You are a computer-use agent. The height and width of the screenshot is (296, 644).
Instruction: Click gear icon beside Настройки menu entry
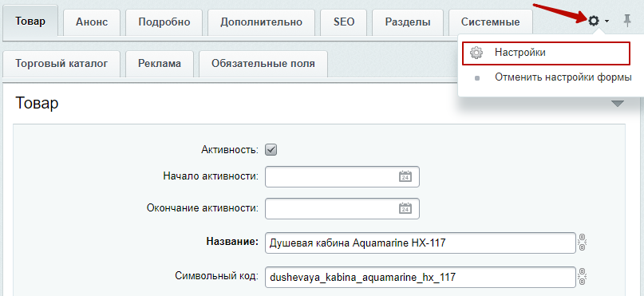tap(476, 53)
